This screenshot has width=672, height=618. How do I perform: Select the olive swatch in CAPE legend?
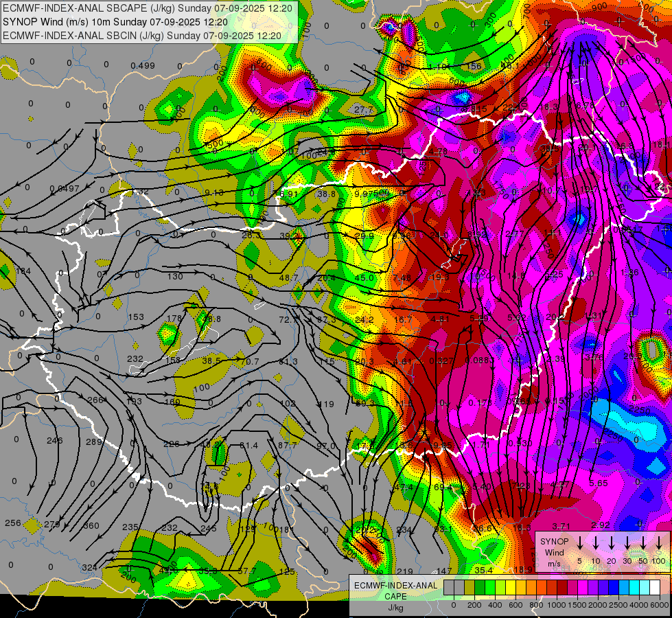(470, 588)
